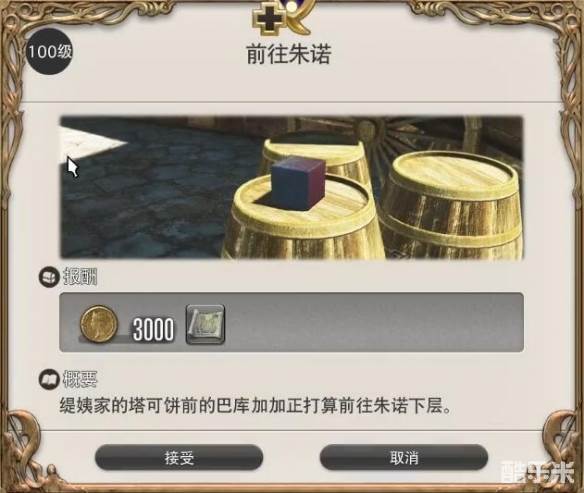Screen dimensions: 584x493
Task: Select the map scroll reward item icon
Action: click(x=205, y=324)
